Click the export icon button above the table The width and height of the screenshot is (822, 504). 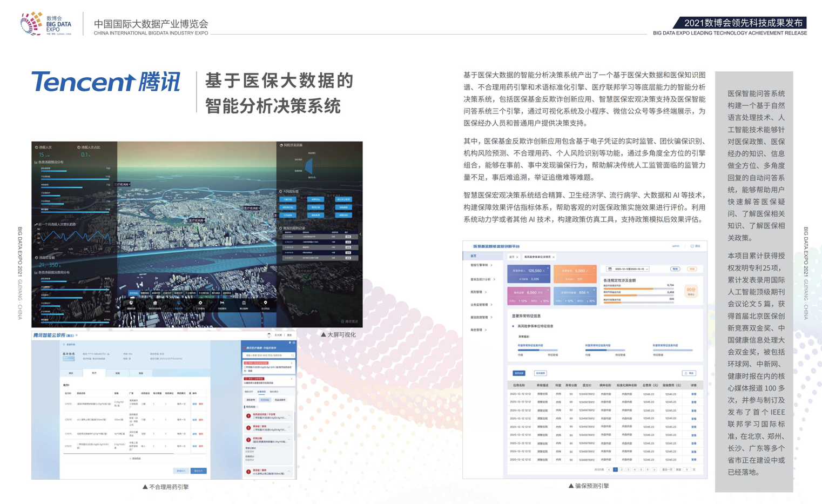[689, 373]
